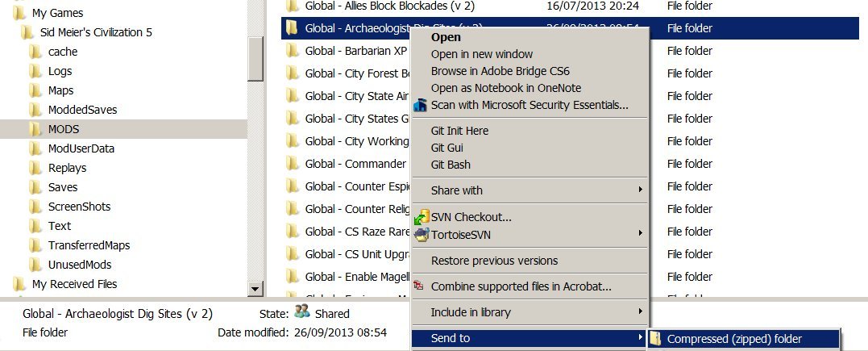The image size is (868, 351).
Task: Open Git Gui from the menu
Action: click(446, 148)
